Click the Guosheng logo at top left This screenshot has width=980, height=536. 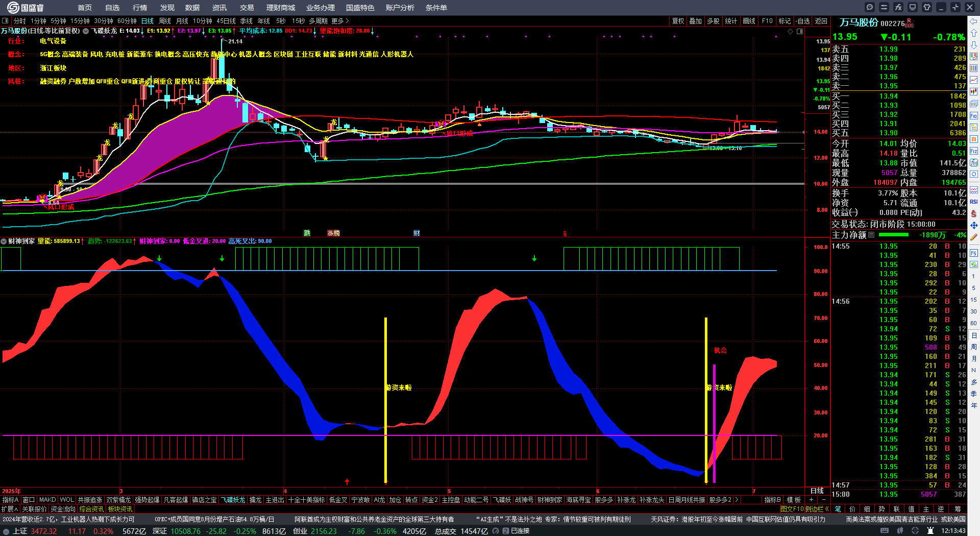click(26, 7)
